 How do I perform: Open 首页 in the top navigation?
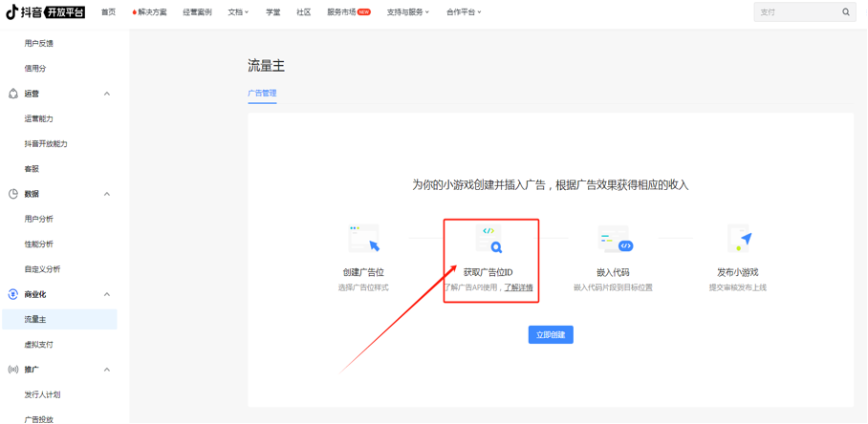click(108, 12)
